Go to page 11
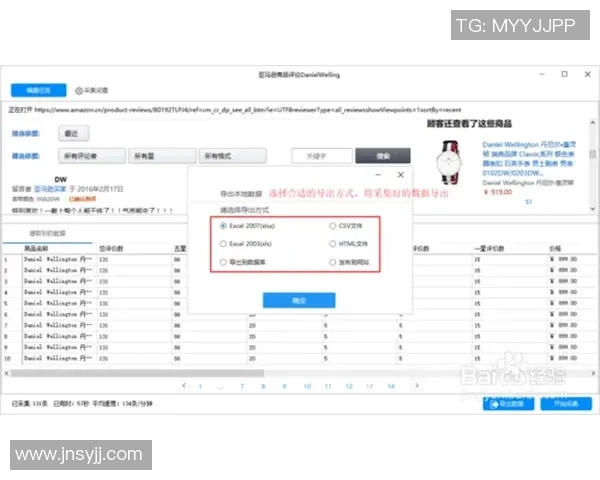This screenshot has width=600, height=480. tap(328, 386)
